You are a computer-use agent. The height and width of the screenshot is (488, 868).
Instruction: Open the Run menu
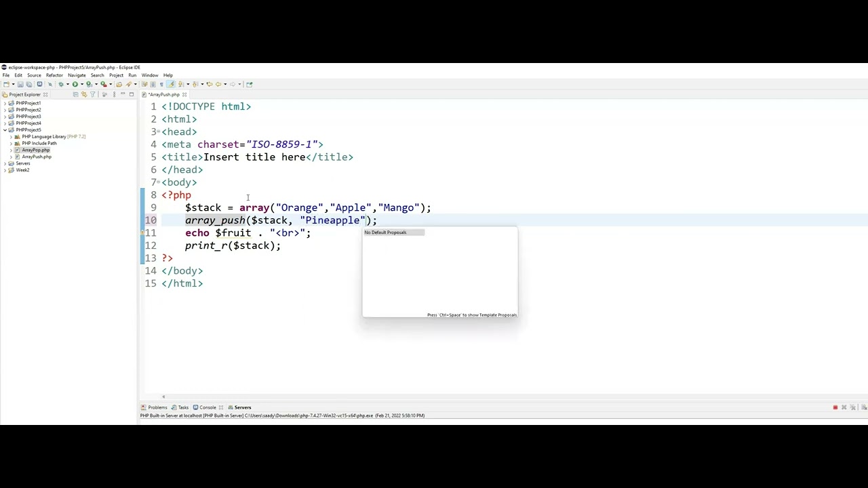click(x=132, y=75)
